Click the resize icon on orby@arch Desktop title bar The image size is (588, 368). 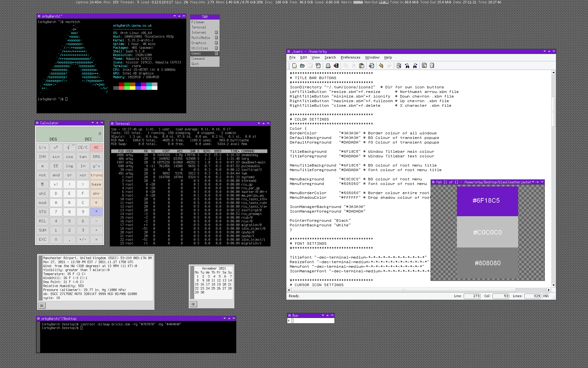(x=39, y=318)
